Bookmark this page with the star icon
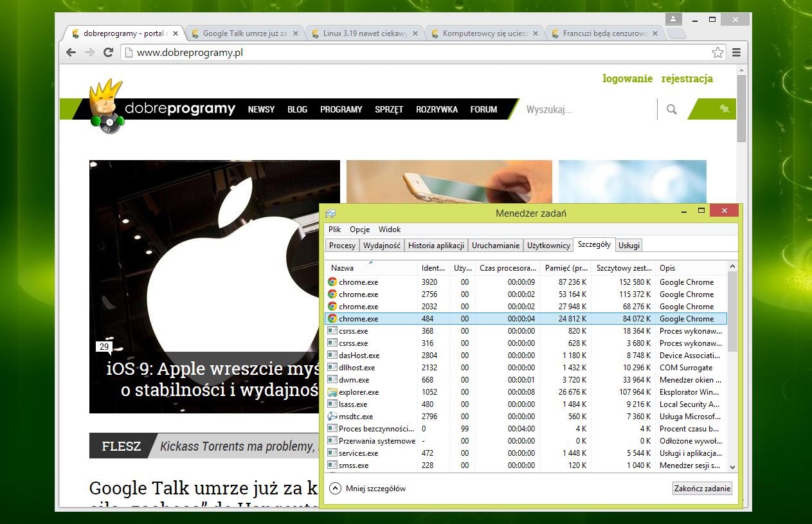 pos(717,52)
